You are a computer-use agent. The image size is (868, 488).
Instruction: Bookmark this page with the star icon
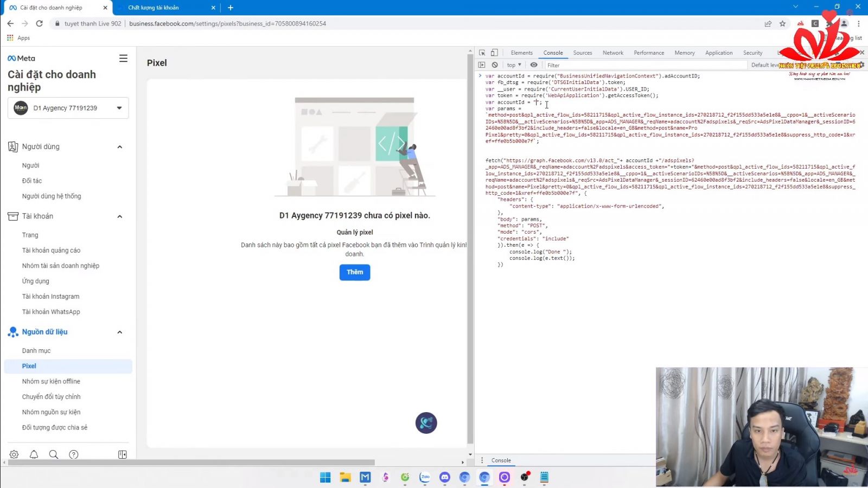pos(782,23)
